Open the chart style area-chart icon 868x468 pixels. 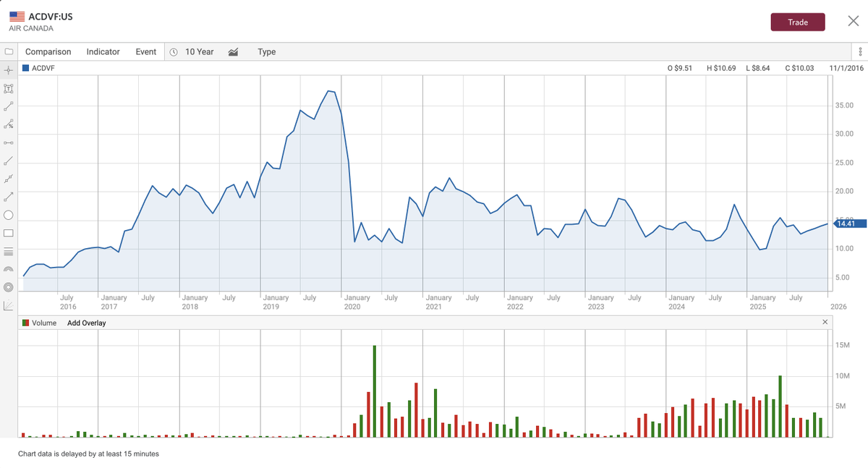[234, 52]
